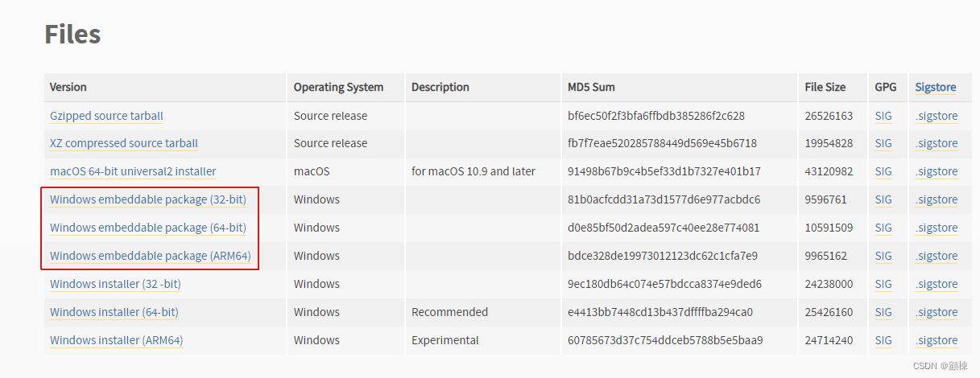Open the Sigstore column header link

936,87
